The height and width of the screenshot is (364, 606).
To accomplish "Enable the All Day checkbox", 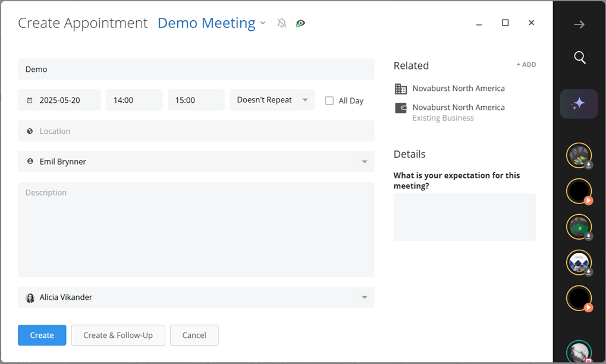I will (329, 101).
